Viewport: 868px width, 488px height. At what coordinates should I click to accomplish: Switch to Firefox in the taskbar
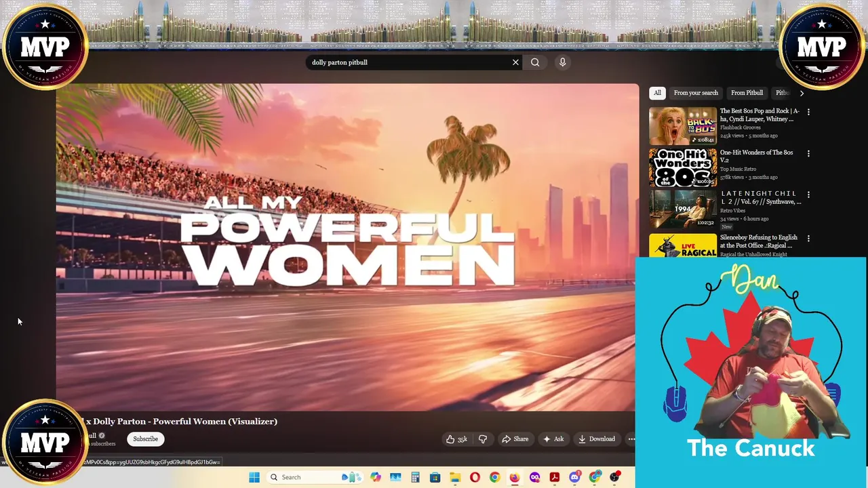(x=515, y=477)
